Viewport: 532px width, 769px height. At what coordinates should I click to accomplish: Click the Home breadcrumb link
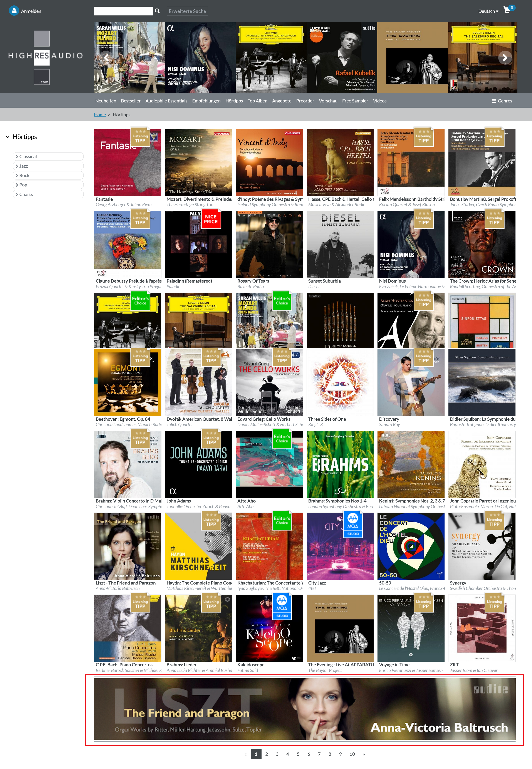[100, 115]
